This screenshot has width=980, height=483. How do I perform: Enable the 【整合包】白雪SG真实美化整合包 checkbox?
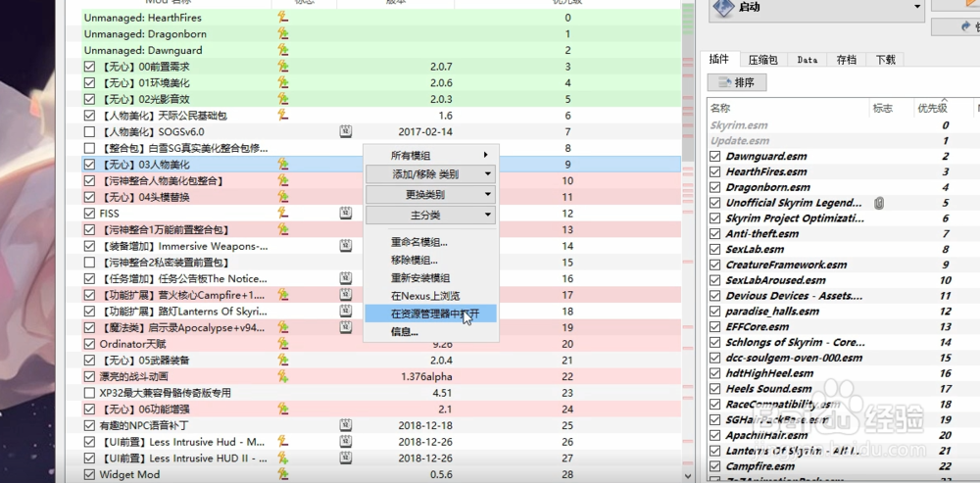[89, 148]
